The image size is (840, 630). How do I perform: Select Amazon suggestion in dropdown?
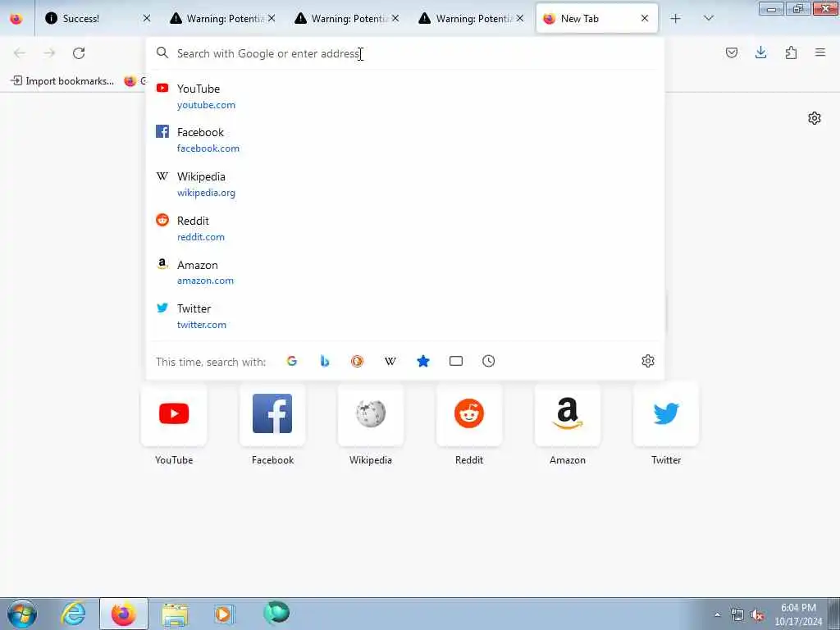click(405, 272)
